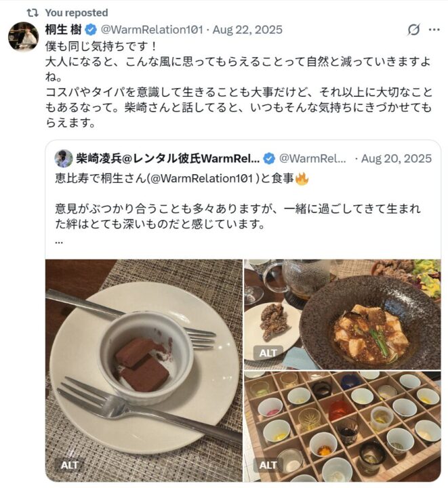448x488 pixels.
Task: Open 桐生 樹's profile avatar
Action: (23, 37)
